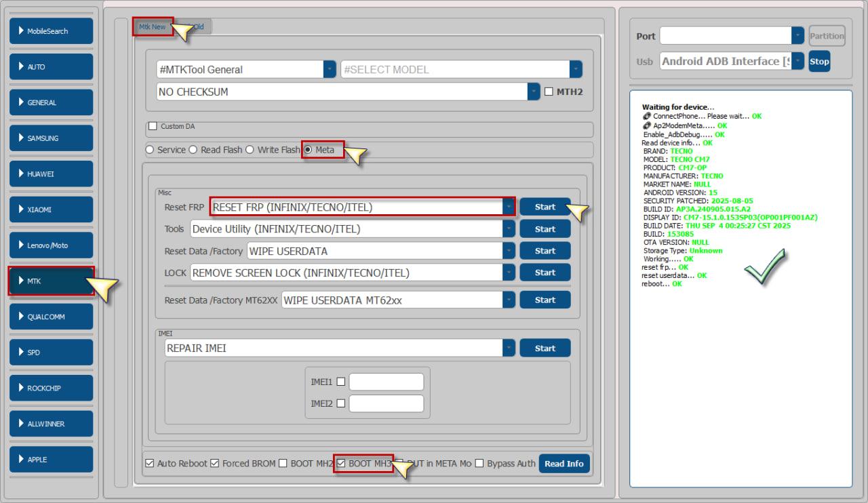The width and height of the screenshot is (868, 503).
Task: Expand the NO CHECKSUM dropdown
Action: pos(534,92)
